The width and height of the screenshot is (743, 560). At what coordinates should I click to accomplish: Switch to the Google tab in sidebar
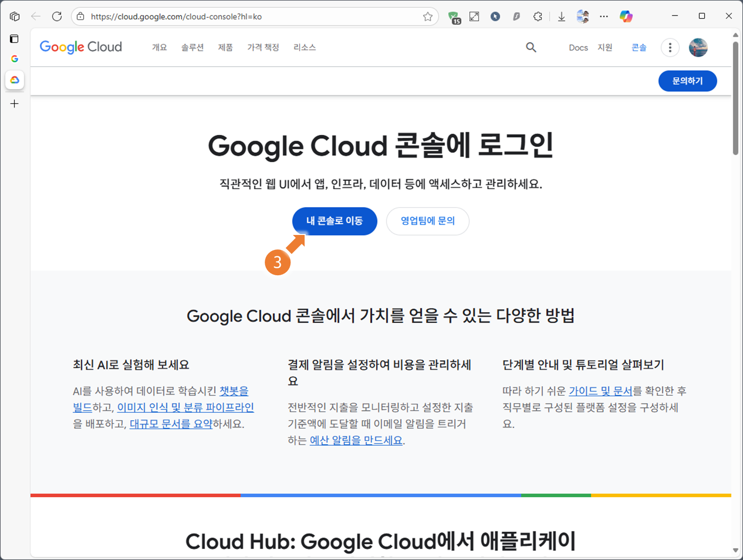point(14,59)
